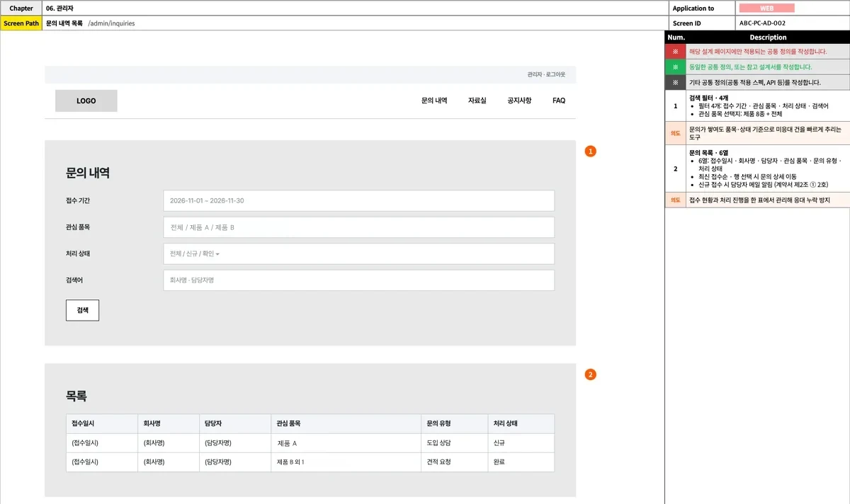Click the 문의 유형 column header
Screen dimensions: 850x504
(x=454, y=424)
